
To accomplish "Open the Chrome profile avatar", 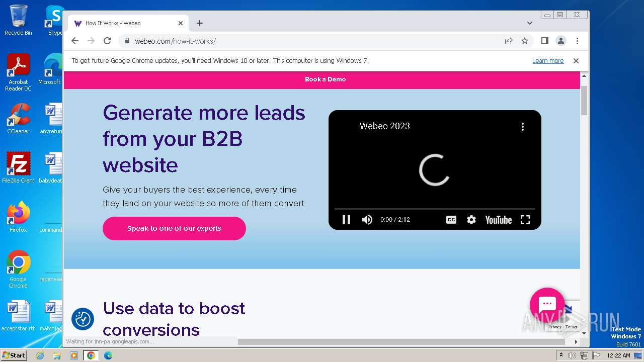I will click(560, 41).
